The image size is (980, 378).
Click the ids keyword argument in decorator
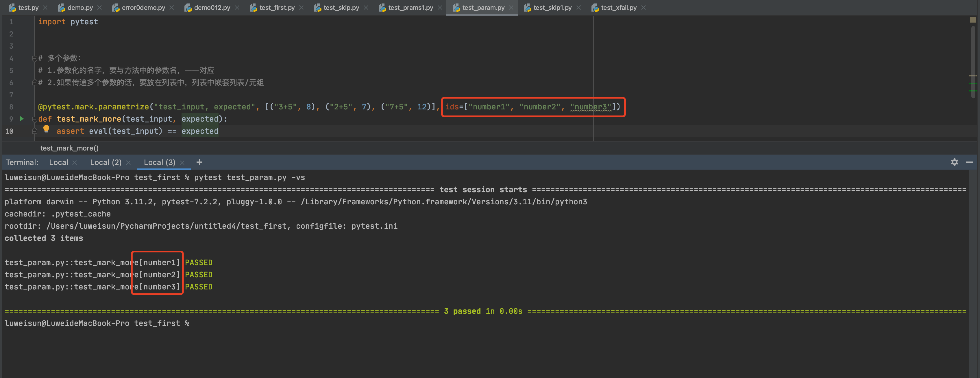point(452,107)
